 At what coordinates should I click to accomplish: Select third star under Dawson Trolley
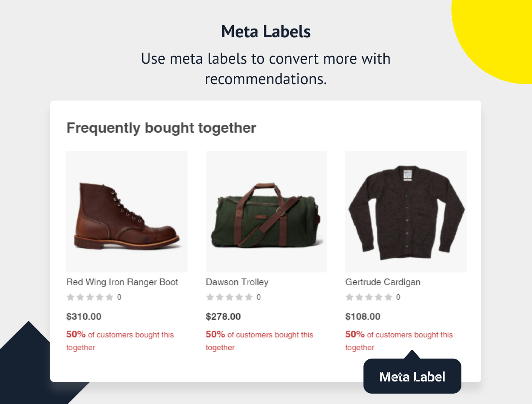point(229,297)
